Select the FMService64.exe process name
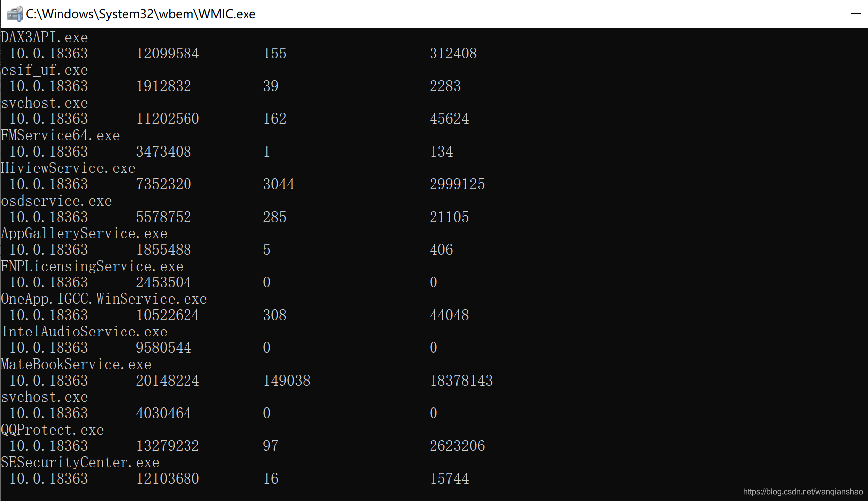This screenshot has height=501, width=868. pyautogui.click(x=61, y=135)
